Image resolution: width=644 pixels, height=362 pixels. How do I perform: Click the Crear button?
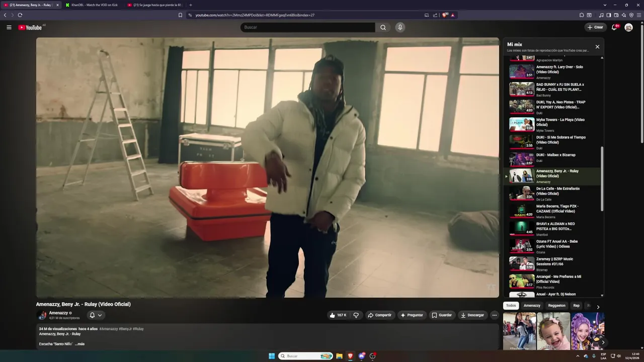595,27
